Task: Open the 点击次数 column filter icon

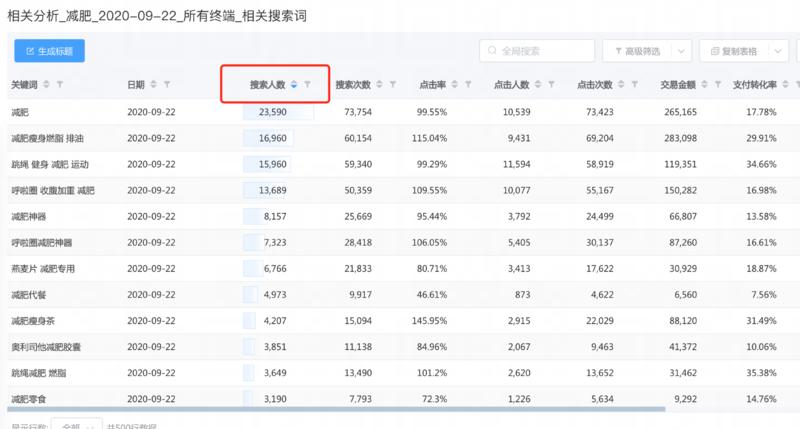Action: pos(635,84)
